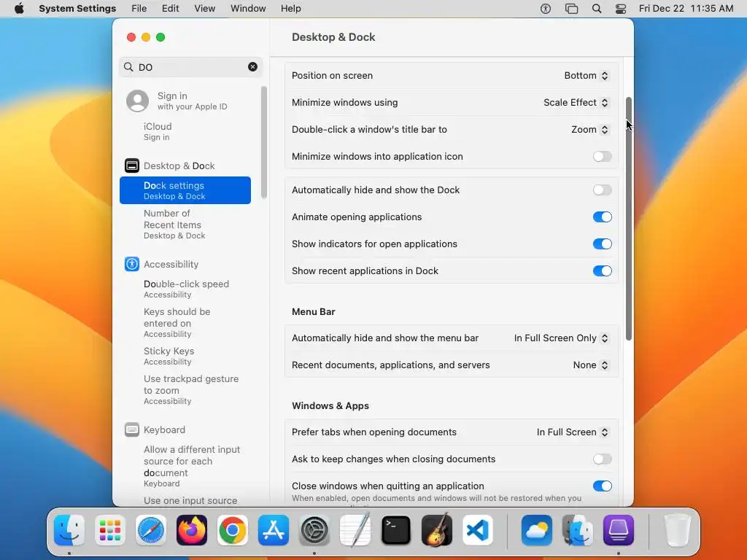This screenshot has height=560, width=747.
Task: Open the View menu
Action: click(x=204, y=9)
